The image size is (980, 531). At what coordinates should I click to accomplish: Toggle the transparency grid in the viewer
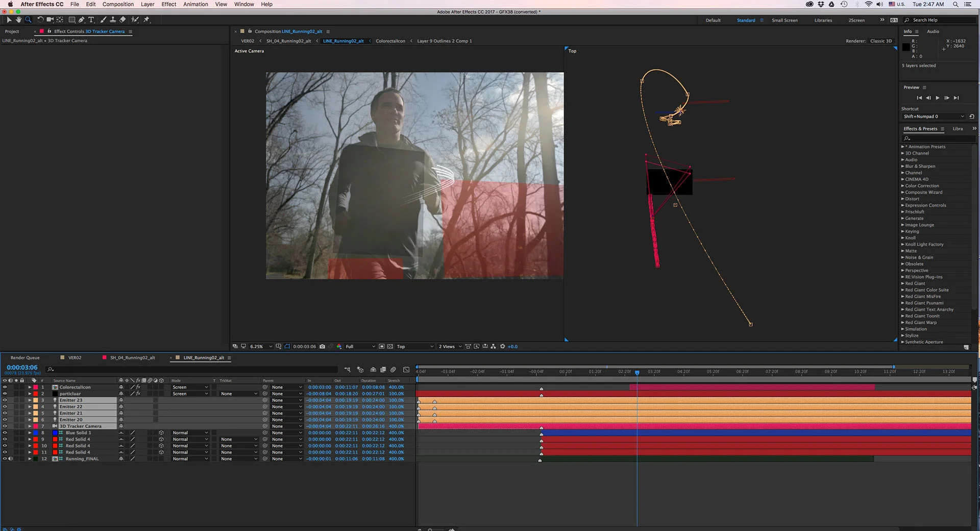coord(390,347)
